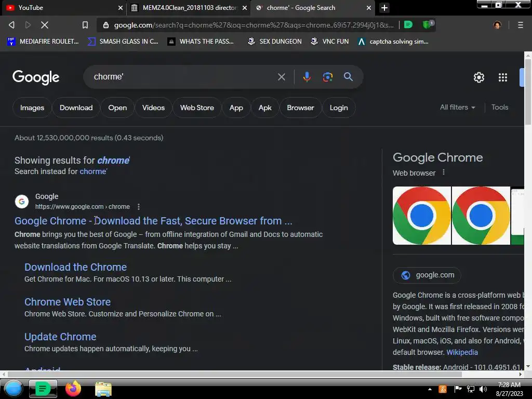The image size is (532, 399).
Task: Open the Google apps grid
Action: coord(502,77)
